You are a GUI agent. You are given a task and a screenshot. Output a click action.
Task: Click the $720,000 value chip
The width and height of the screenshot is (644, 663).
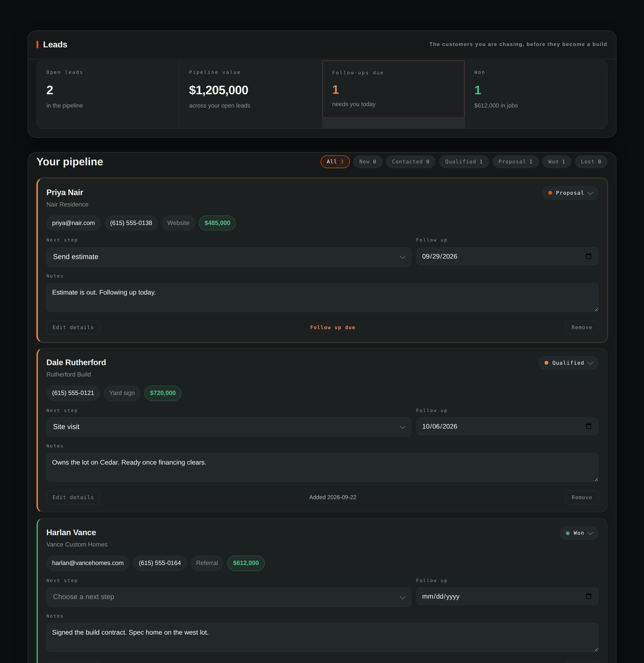coord(163,393)
